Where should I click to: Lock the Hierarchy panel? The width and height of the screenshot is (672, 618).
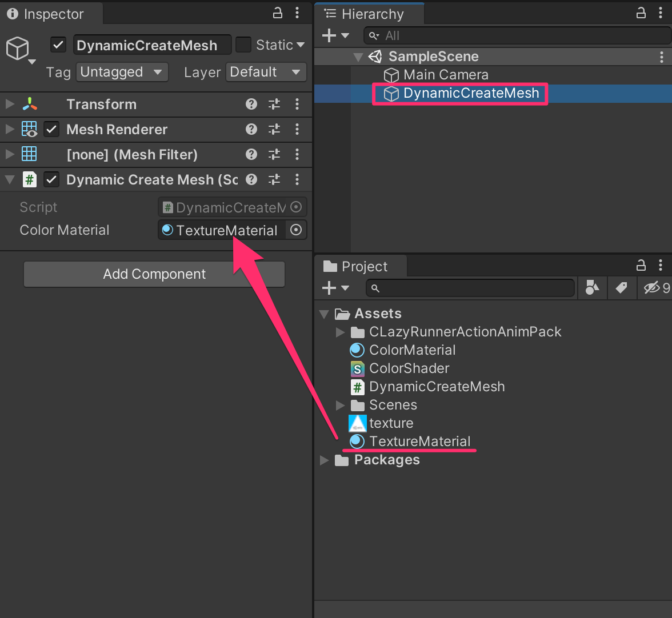[x=641, y=13]
